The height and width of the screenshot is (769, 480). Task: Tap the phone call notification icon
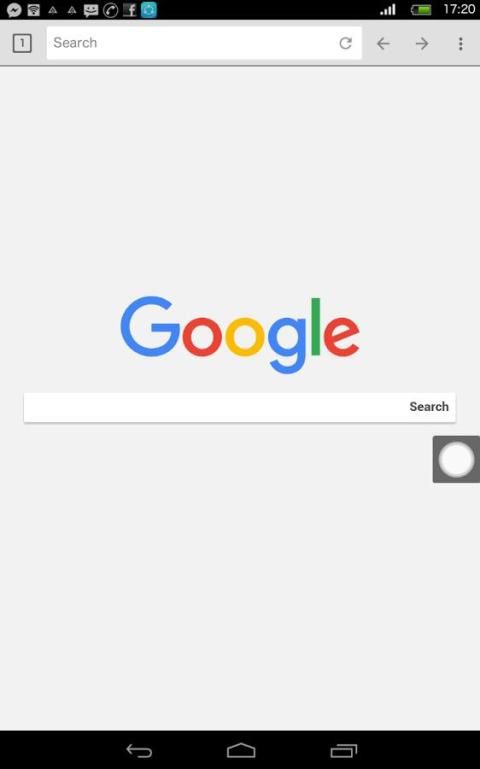coord(111,10)
